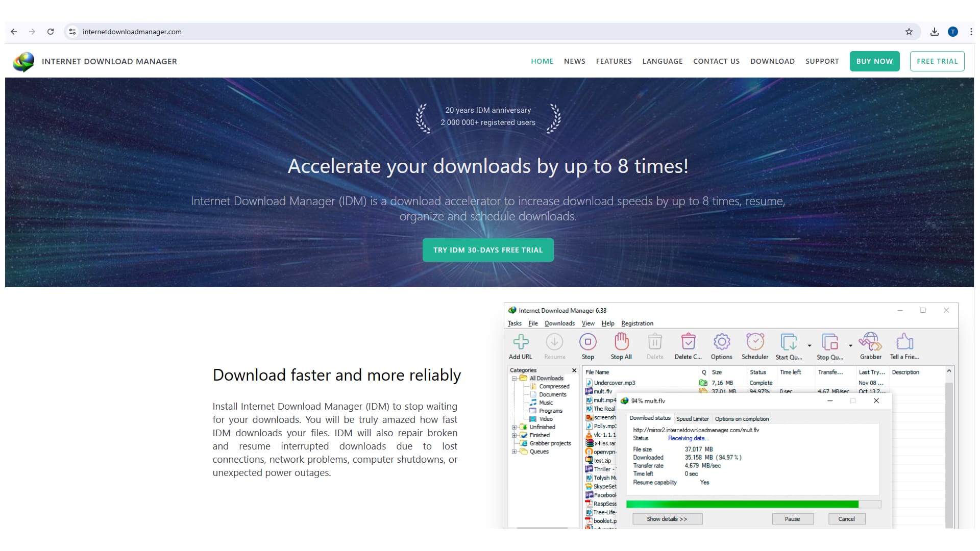980x551 pixels.
Task: Expand the Finished category node
Action: click(514, 435)
